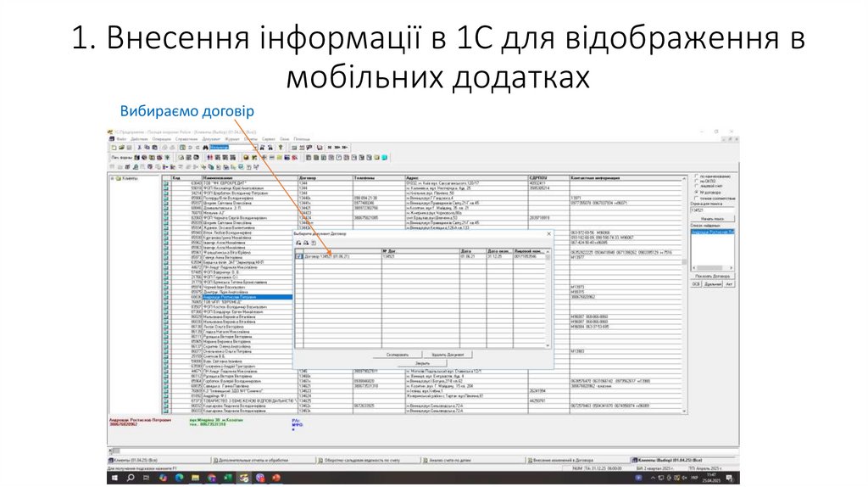Click the Paste toolbar icon
Screen dimensions: 868x487
pos(154,148)
